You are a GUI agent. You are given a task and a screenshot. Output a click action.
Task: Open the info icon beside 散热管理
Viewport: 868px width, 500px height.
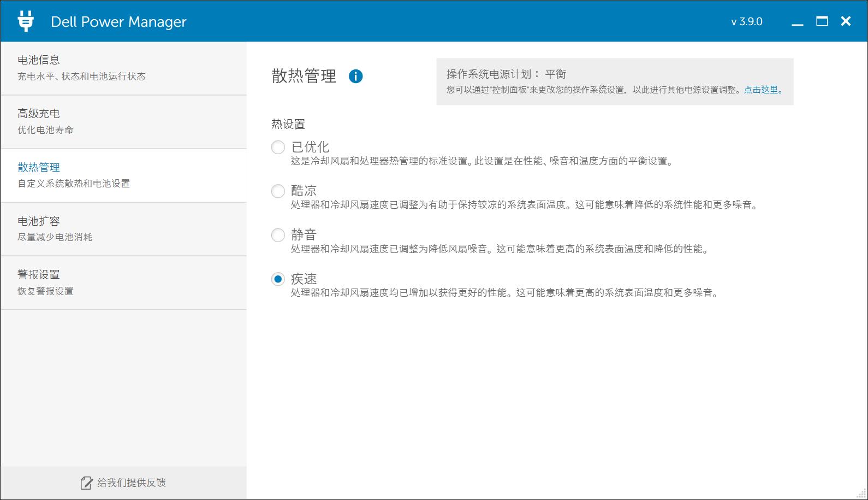[355, 77]
